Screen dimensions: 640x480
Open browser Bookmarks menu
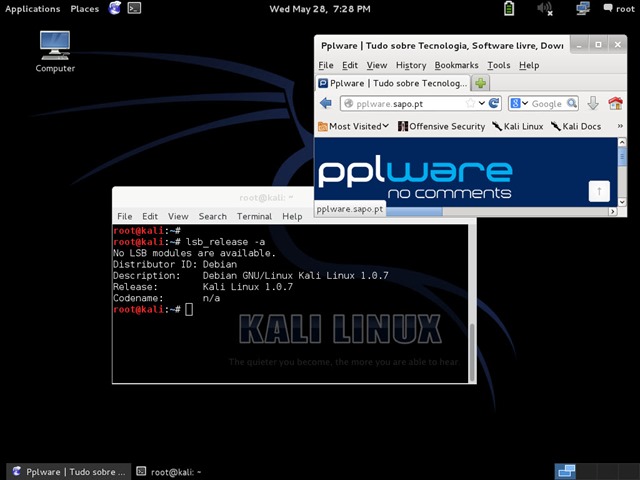point(456,65)
